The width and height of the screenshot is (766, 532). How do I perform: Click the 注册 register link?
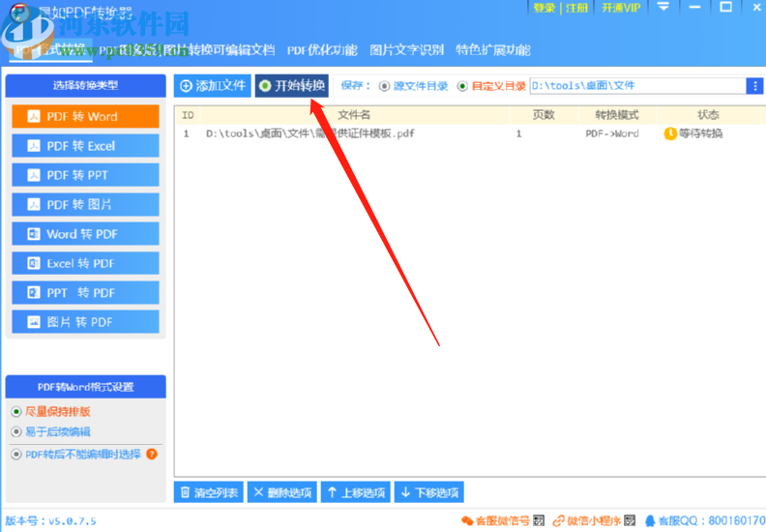(576, 8)
